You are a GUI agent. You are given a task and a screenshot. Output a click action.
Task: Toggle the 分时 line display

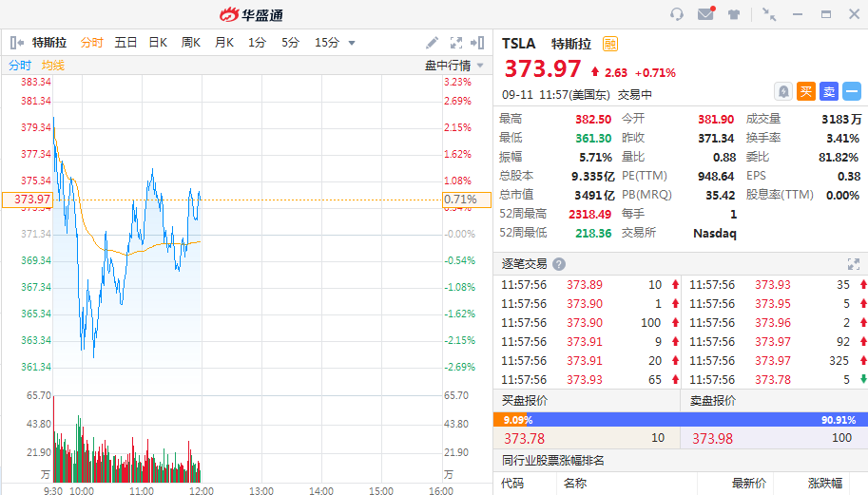(20, 66)
